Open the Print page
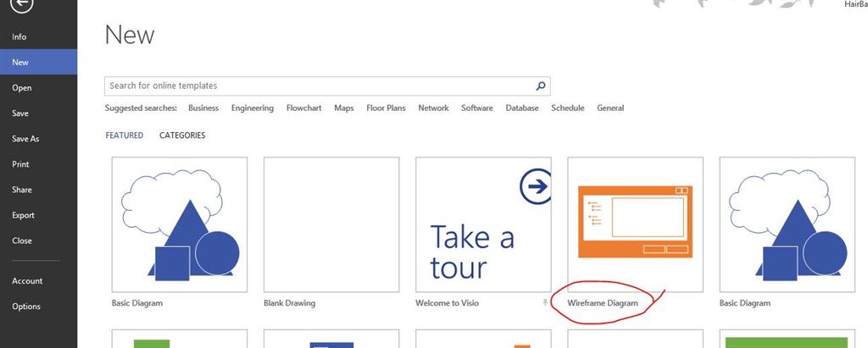This screenshot has height=348, width=868. click(20, 163)
